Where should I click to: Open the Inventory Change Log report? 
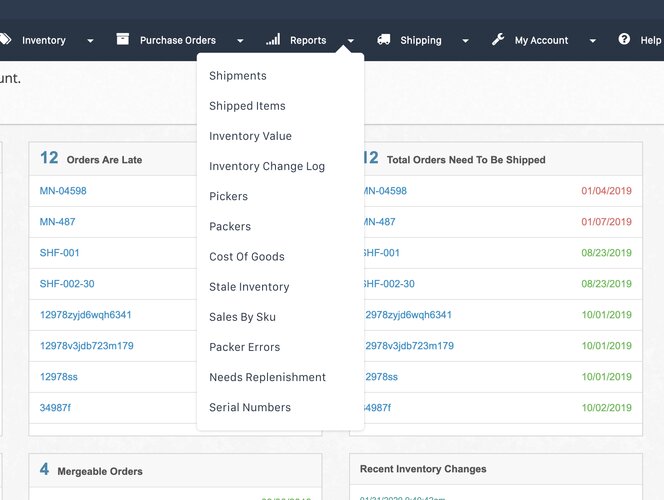[267, 166]
